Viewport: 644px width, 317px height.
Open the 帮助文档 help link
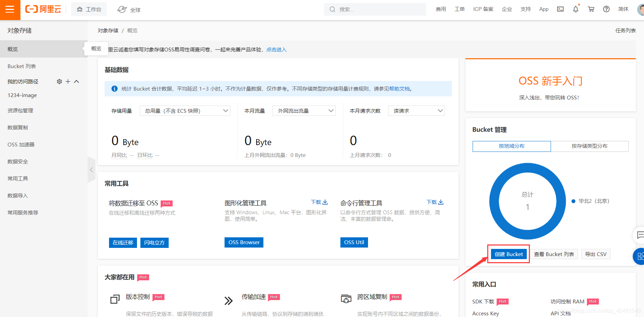click(x=399, y=89)
